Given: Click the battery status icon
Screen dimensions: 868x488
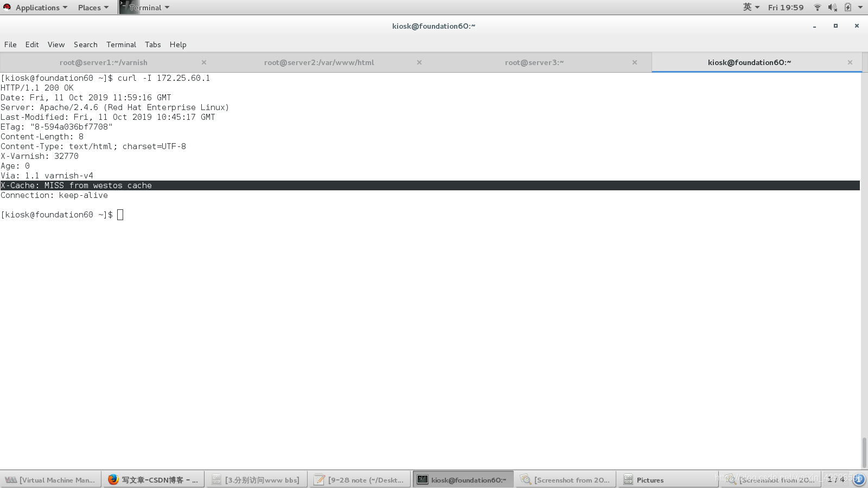Looking at the screenshot, I should point(847,8).
